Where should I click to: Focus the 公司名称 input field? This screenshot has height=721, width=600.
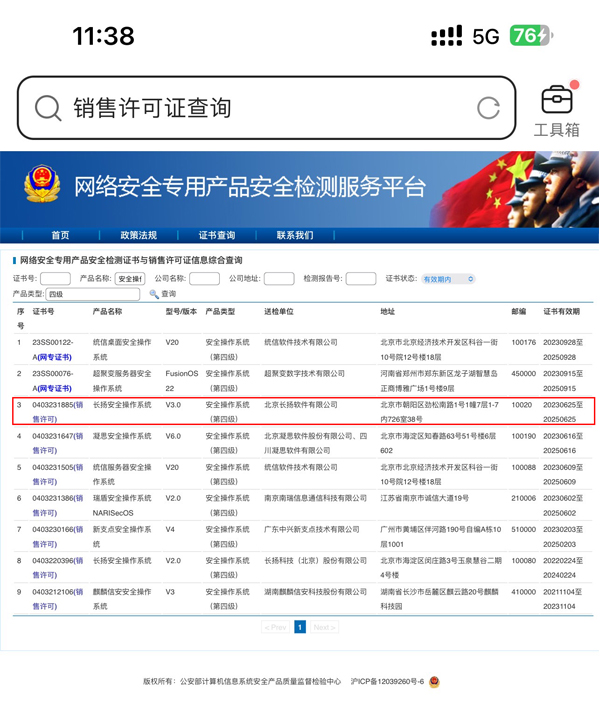click(x=204, y=279)
